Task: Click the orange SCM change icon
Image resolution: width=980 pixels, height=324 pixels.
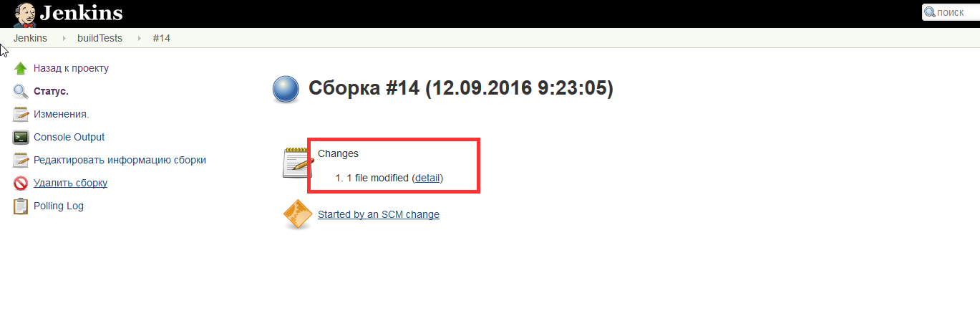Action: [298, 214]
